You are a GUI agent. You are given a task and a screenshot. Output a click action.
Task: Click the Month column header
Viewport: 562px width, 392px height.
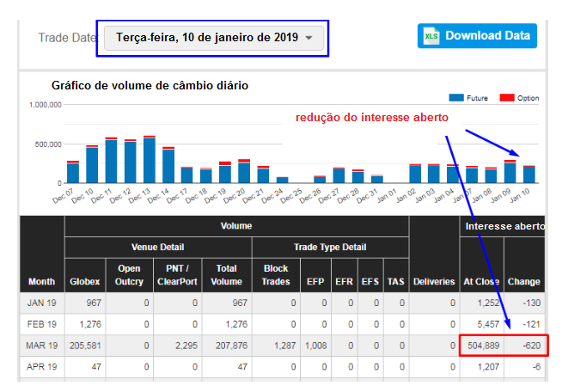pos(42,280)
